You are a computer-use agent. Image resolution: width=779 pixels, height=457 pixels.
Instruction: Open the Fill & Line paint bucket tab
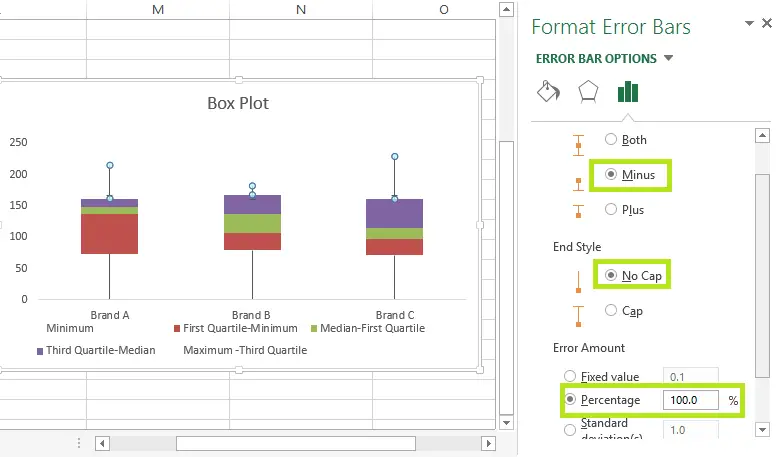(548, 93)
